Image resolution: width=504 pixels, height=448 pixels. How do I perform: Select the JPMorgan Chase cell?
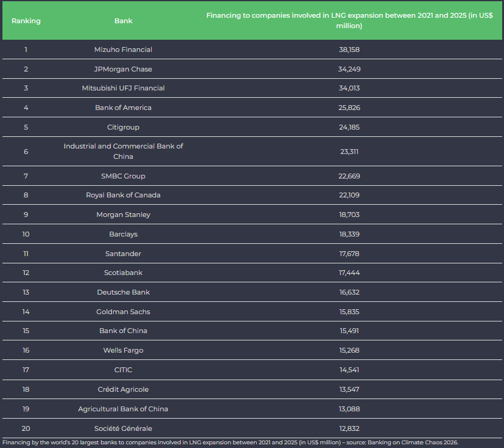(123, 69)
